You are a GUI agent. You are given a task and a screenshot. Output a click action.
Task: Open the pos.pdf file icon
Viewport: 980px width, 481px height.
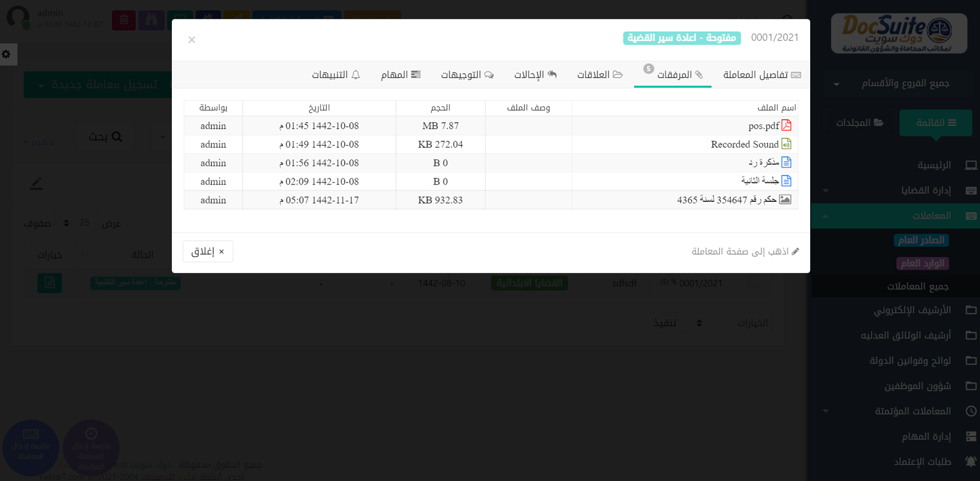tap(786, 125)
